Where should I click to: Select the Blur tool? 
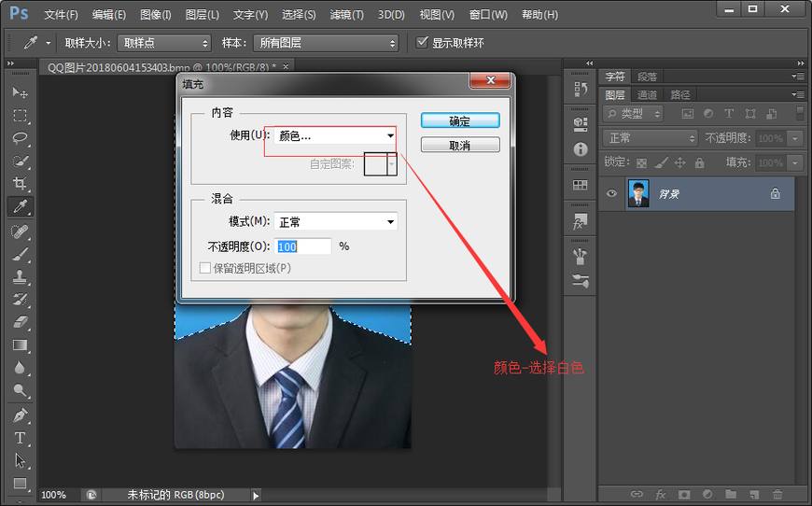click(x=21, y=368)
